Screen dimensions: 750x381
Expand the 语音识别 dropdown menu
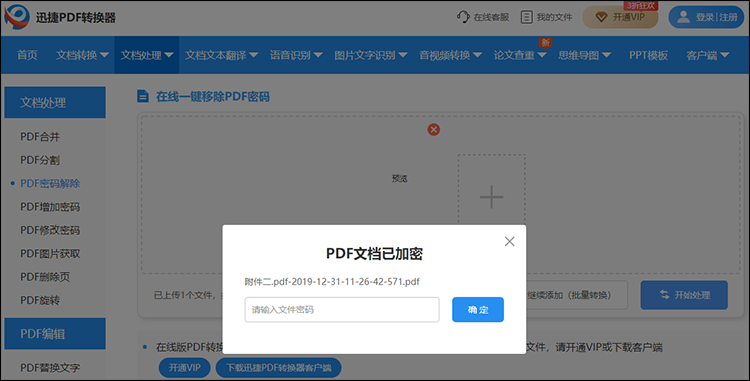click(318, 55)
